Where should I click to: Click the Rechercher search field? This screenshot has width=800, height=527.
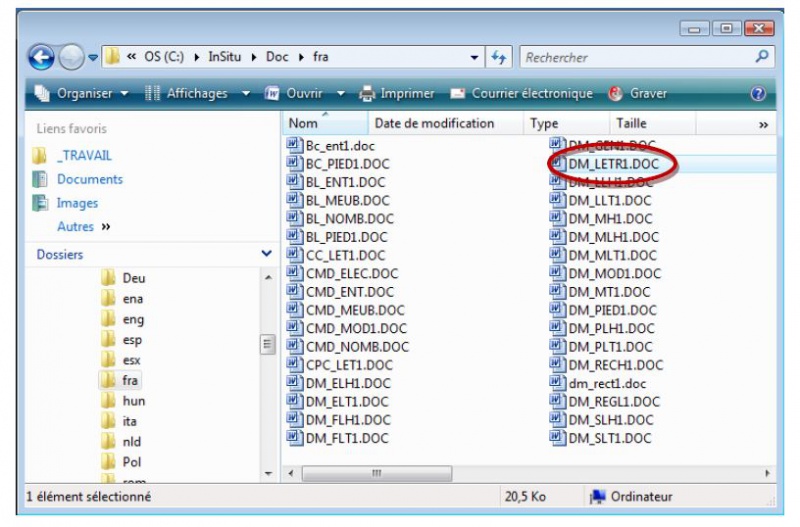point(635,58)
